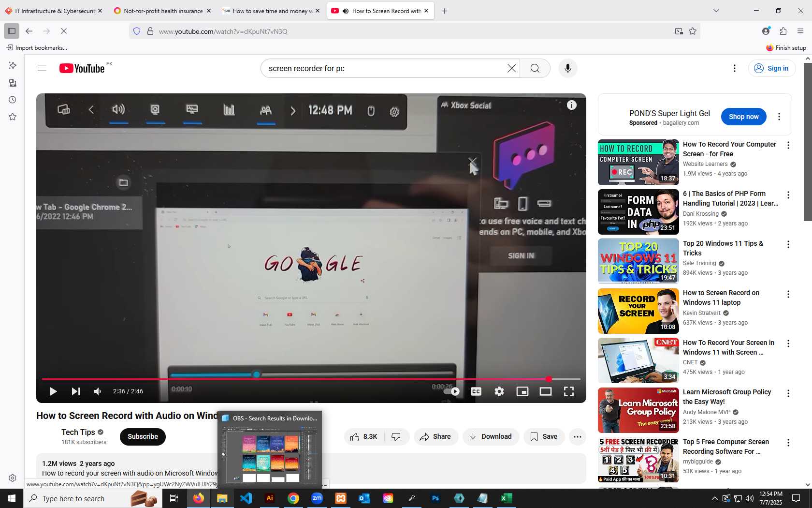Screen dimensions: 812x508
Task: Click Shop now on the POND'S ad
Action: pyautogui.click(x=744, y=117)
